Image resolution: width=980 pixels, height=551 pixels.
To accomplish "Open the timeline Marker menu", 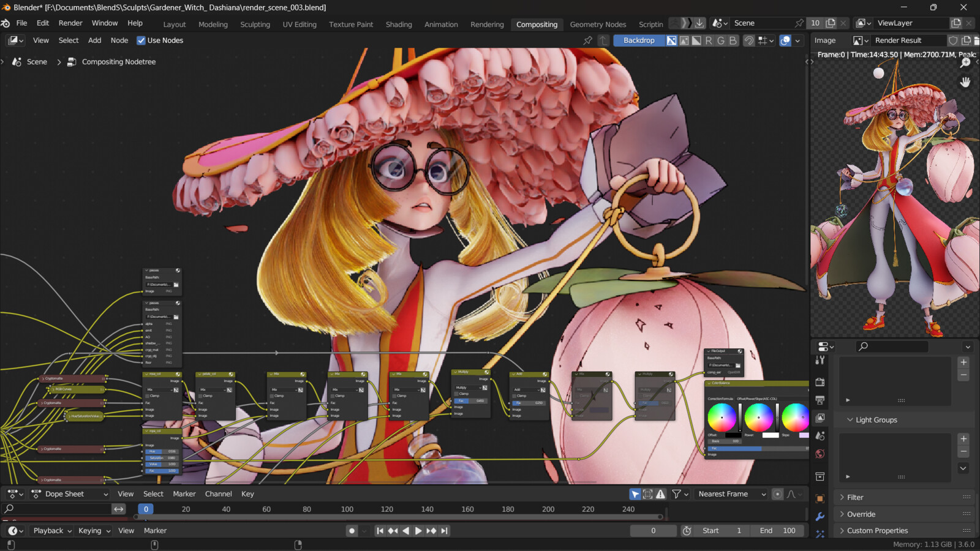I will click(x=155, y=531).
